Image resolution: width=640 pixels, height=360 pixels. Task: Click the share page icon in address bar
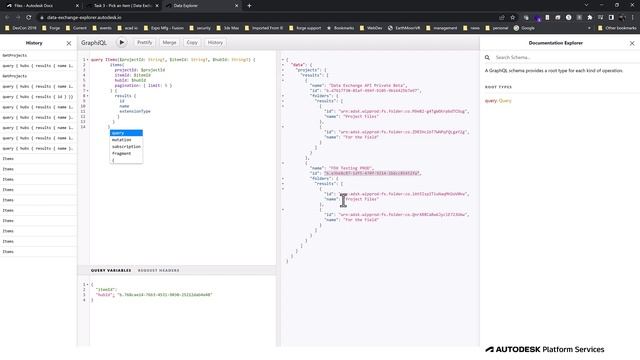502,18
